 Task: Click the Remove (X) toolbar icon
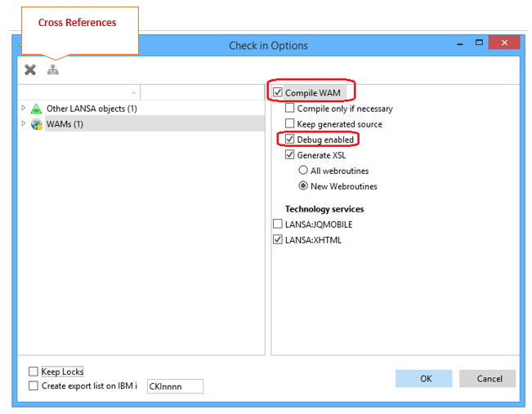click(30, 70)
